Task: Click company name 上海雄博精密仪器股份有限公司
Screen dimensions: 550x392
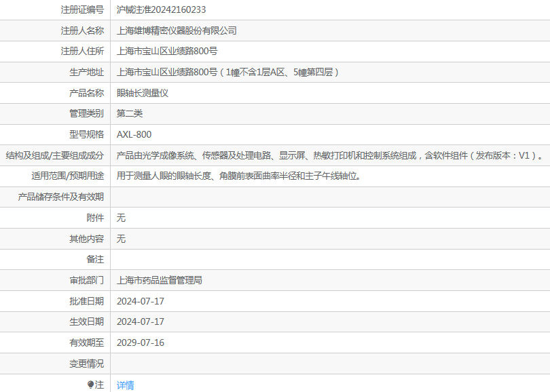Action: click(x=177, y=31)
